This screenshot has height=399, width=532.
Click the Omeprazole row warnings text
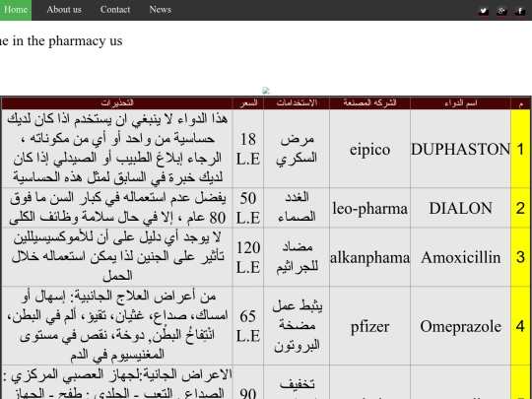(117, 326)
